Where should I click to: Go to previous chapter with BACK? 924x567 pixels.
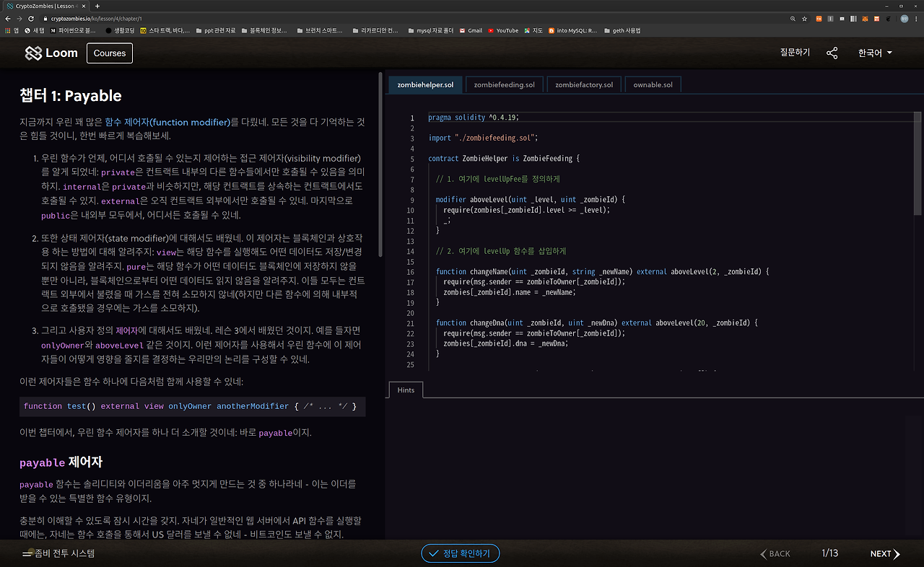(775, 554)
